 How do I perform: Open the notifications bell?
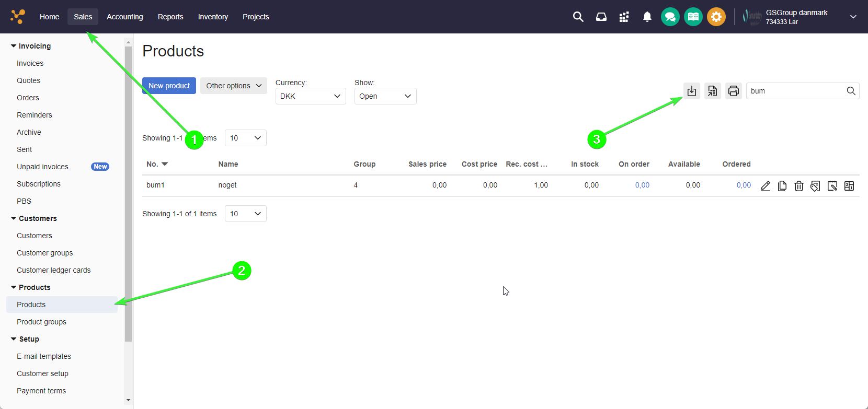coord(647,17)
